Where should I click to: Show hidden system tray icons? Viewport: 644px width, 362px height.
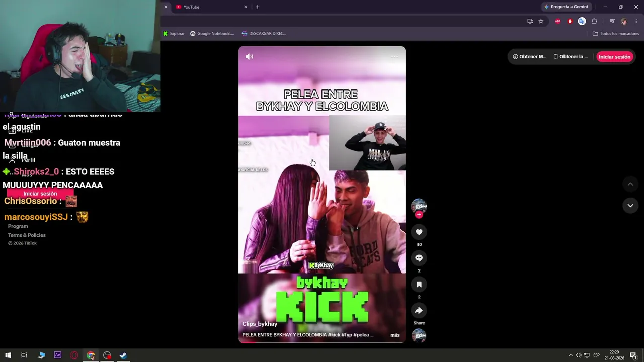pyautogui.click(x=570, y=355)
